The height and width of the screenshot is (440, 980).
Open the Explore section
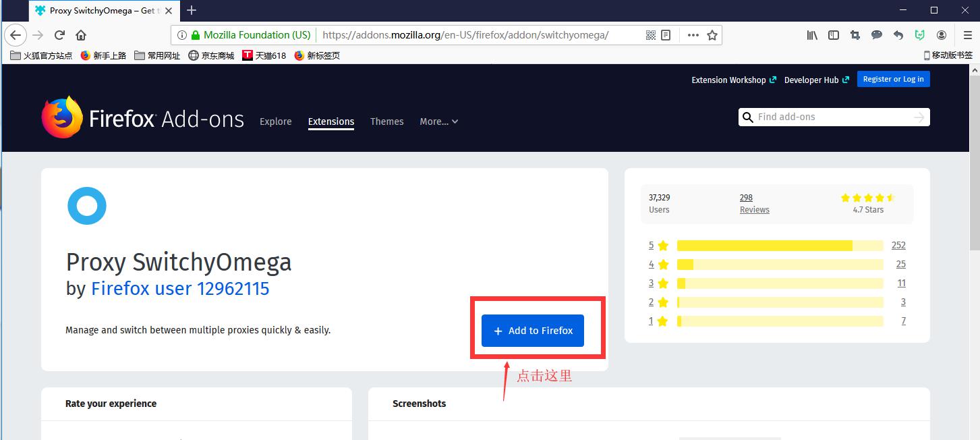click(276, 121)
